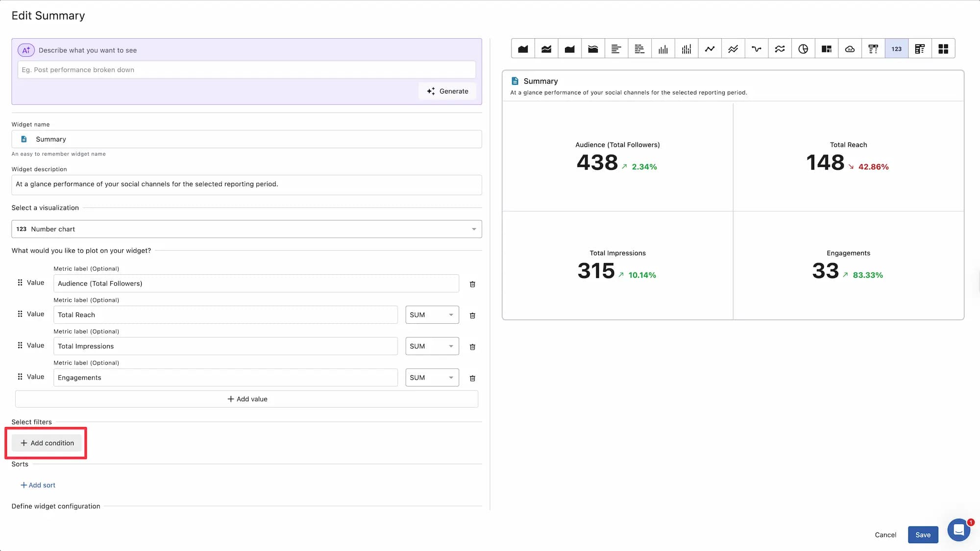Select the pie chart visualization icon
980x551 pixels.
coord(803,49)
